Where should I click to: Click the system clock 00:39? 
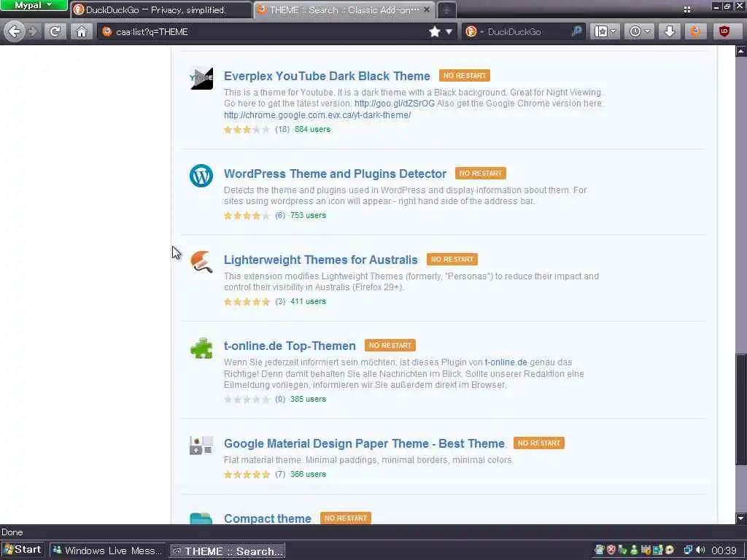724,551
